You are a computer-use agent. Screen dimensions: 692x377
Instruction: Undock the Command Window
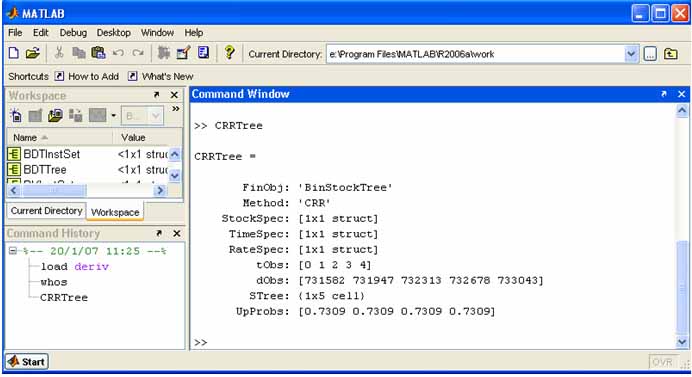(664, 94)
